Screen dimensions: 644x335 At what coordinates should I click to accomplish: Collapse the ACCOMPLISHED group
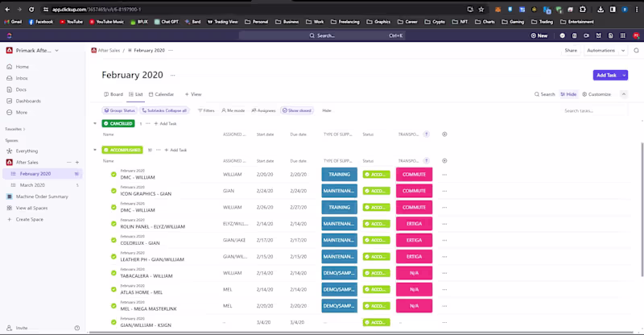click(x=95, y=150)
